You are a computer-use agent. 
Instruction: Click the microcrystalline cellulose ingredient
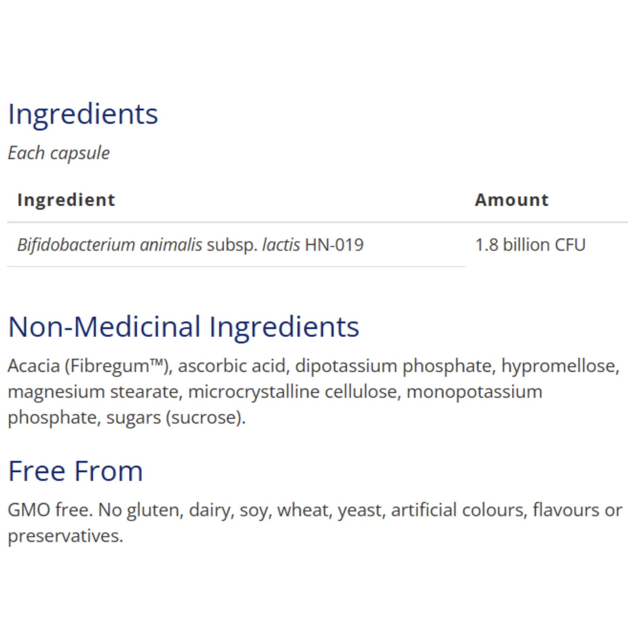coord(292,392)
